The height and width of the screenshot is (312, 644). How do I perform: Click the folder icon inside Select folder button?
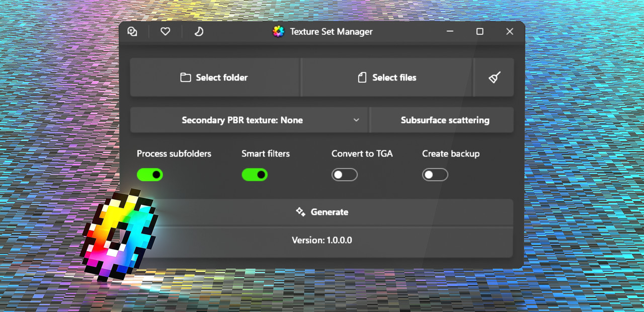tap(186, 77)
